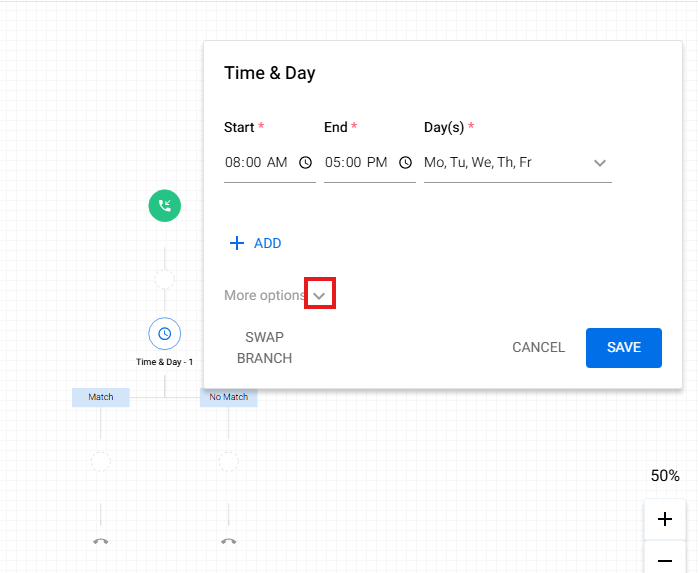Click the Day(s) field label
Image resolution: width=698 pixels, height=573 pixels.
(x=444, y=127)
